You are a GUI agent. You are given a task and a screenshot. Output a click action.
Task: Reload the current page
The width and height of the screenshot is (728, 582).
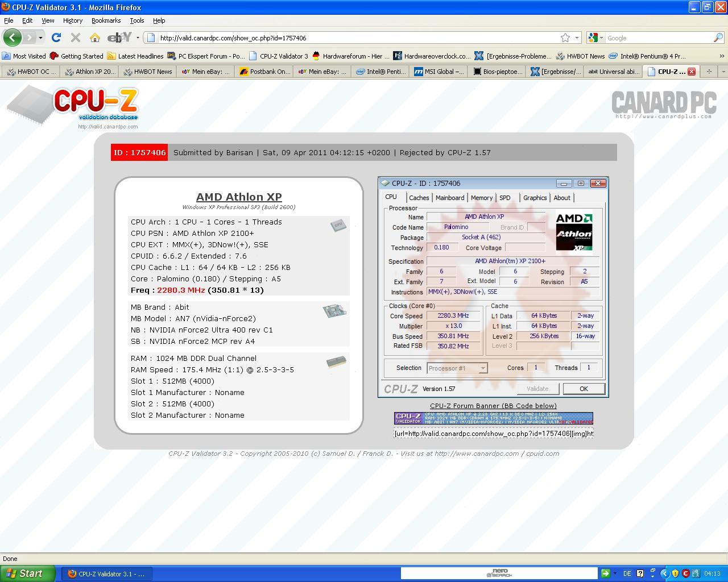click(x=56, y=38)
